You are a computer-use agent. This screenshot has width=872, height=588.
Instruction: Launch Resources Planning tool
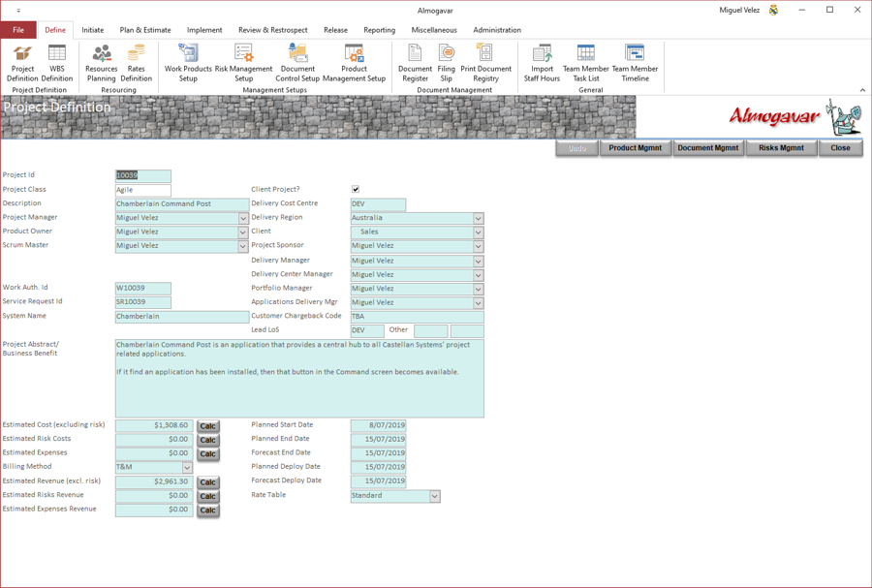click(101, 64)
